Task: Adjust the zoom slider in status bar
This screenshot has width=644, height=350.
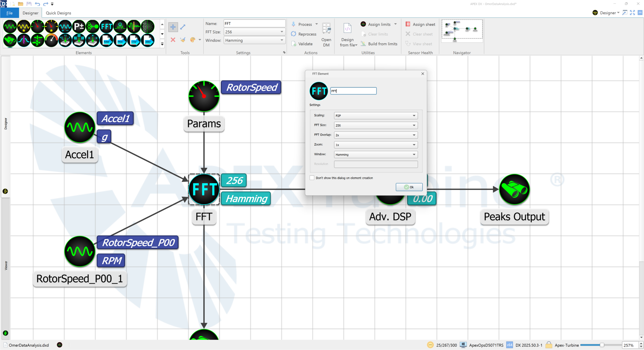Action: coord(602,345)
